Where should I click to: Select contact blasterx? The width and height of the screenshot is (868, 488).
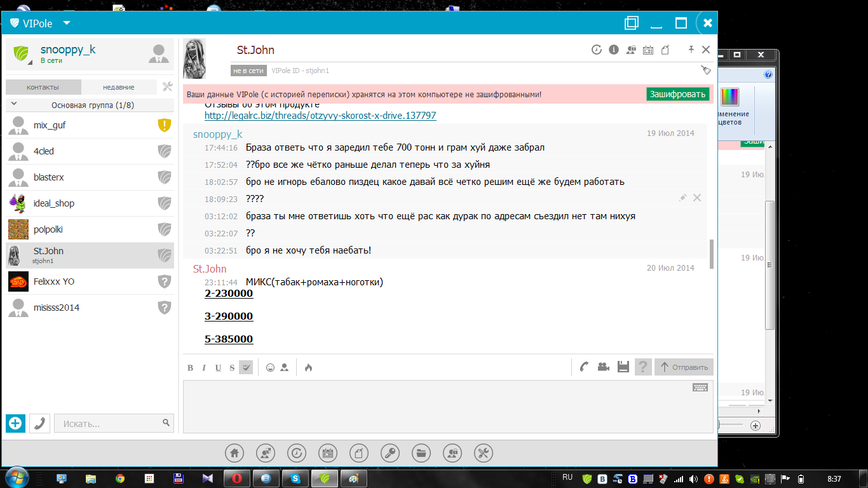pyautogui.click(x=90, y=177)
